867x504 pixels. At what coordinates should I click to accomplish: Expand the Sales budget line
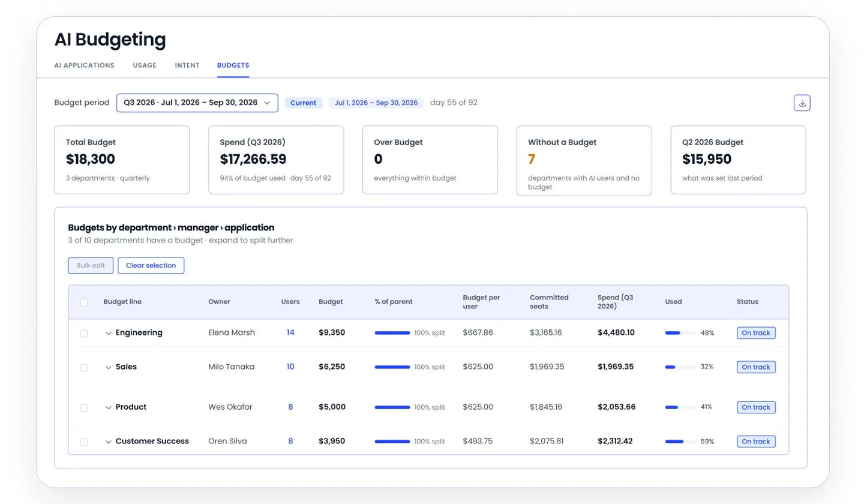pyautogui.click(x=109, y=367)
